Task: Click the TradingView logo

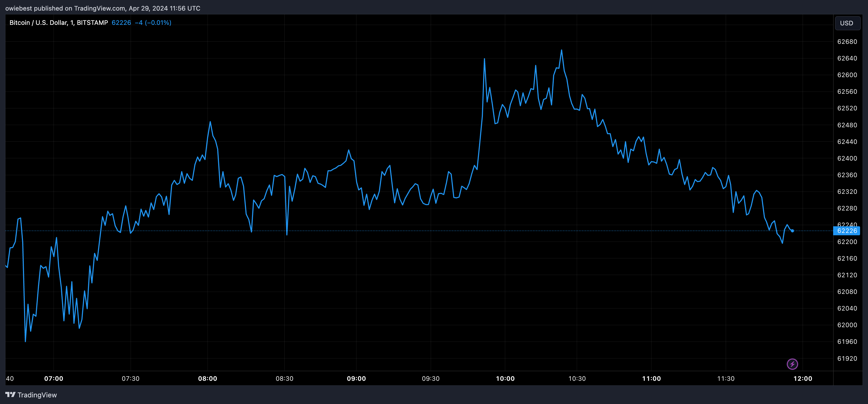Action: [x=31, y=395]
